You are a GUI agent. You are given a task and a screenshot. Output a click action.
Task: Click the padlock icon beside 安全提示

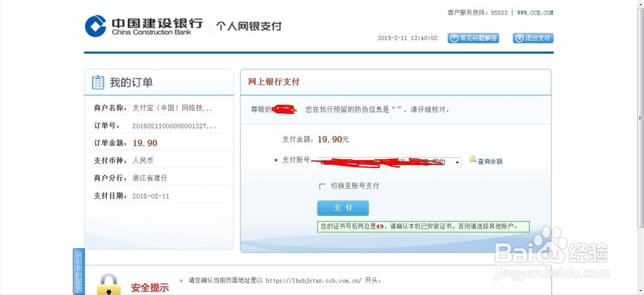click(x=109, y=284)
